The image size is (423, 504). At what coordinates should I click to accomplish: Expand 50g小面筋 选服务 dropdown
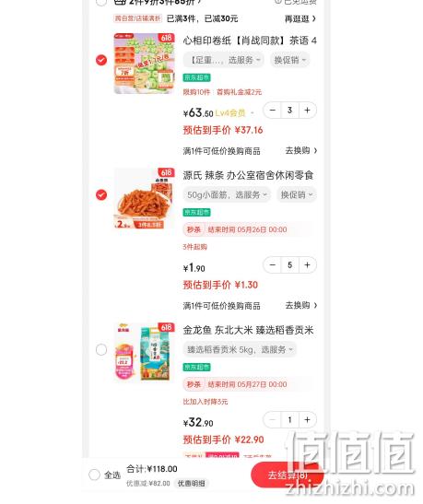pos(227,194)
